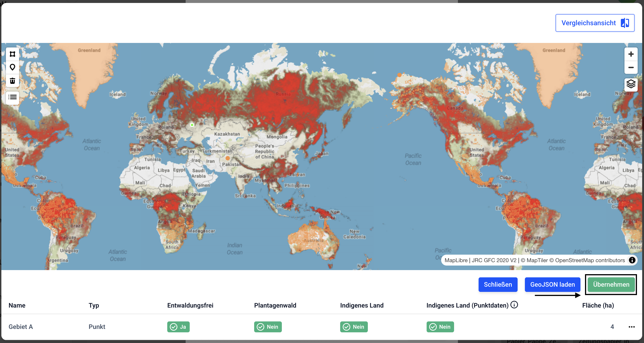This screenshot has height=343, width=644.
Task: Select the Gebiet A row name
Action: click(21, 327)
